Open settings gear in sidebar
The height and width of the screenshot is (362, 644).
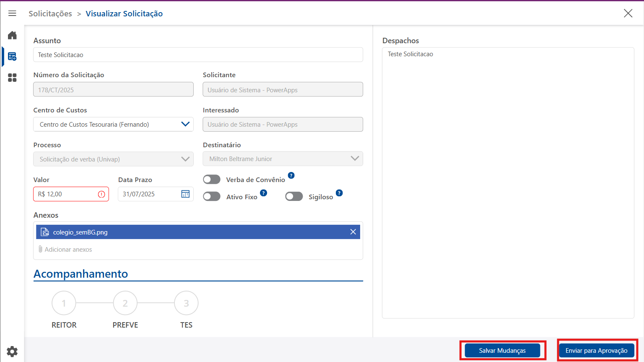pos(12,351)
